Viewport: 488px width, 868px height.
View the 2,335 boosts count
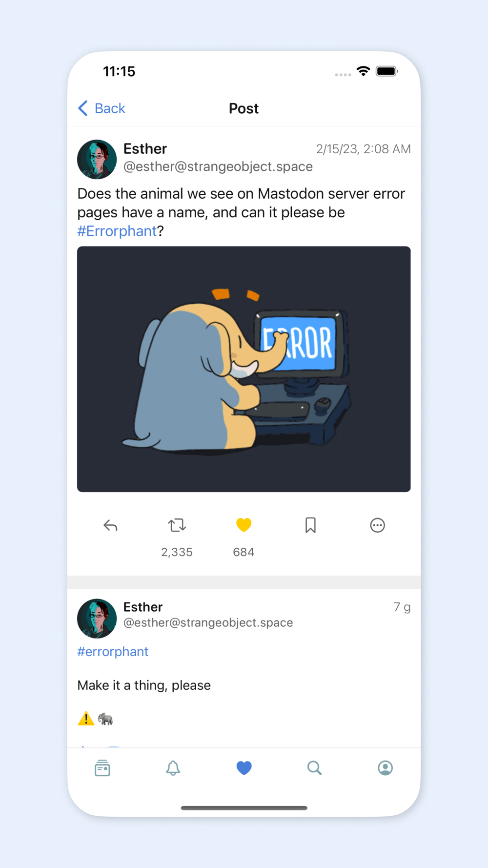[x=177, y=552]
